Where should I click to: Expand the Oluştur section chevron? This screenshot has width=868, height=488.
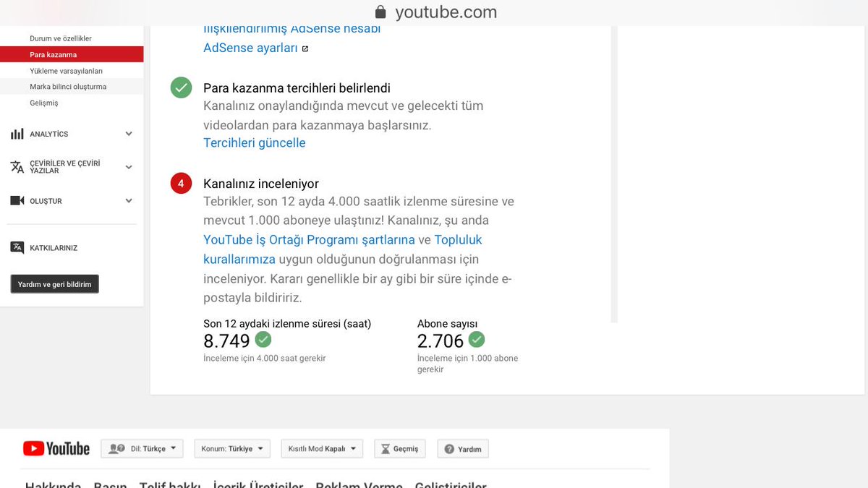click(x=129, y=201)
